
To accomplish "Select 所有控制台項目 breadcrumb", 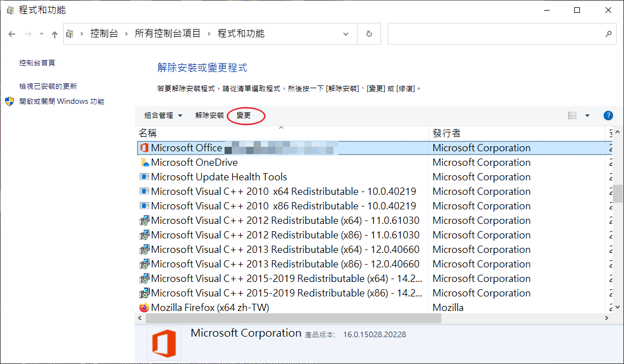I will coord(168,33).
